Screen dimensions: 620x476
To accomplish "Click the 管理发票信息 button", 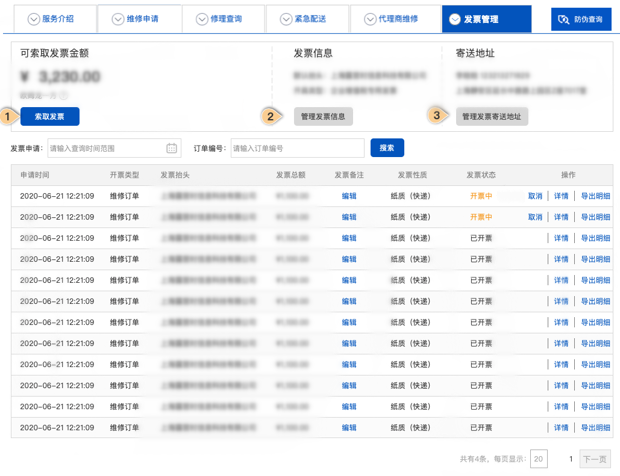I will coord(323,116).
